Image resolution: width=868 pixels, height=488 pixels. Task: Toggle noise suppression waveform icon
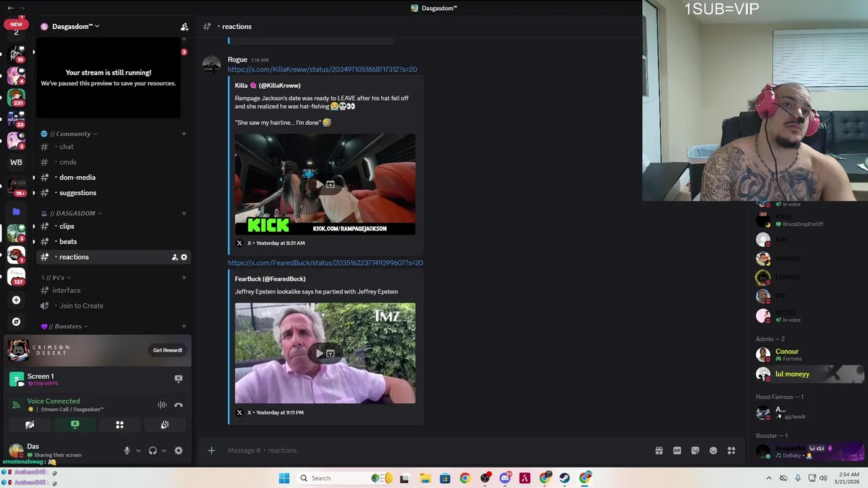click(x=162, y=405)
